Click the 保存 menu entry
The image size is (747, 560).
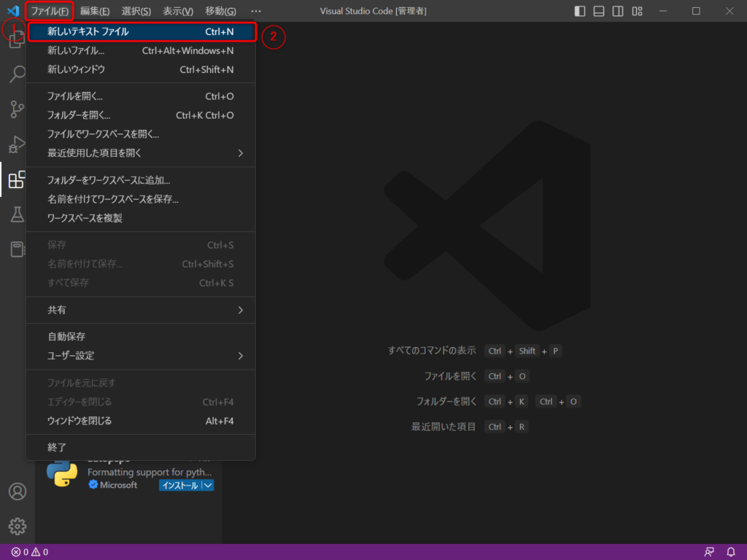(141, 245)
